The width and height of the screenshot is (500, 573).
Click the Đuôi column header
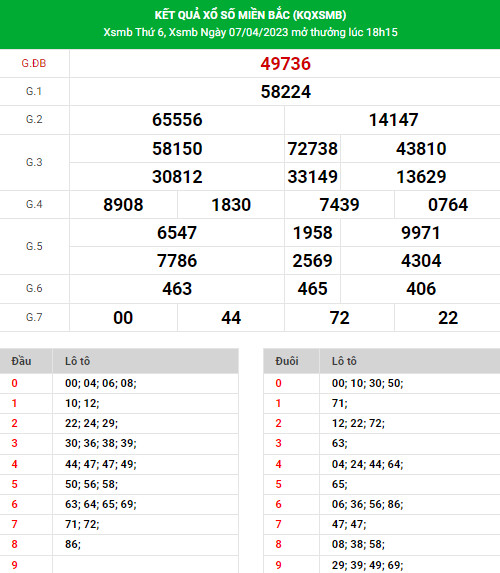click(287, 361)
